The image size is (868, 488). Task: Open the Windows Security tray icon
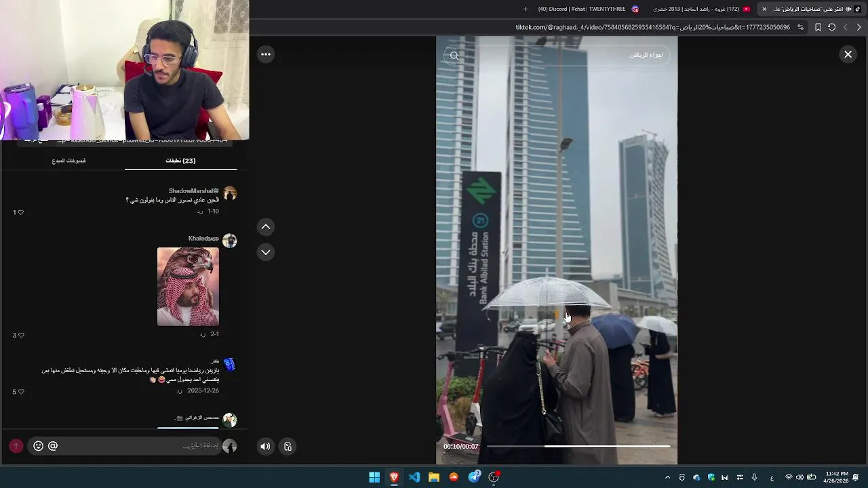point(711,477)
